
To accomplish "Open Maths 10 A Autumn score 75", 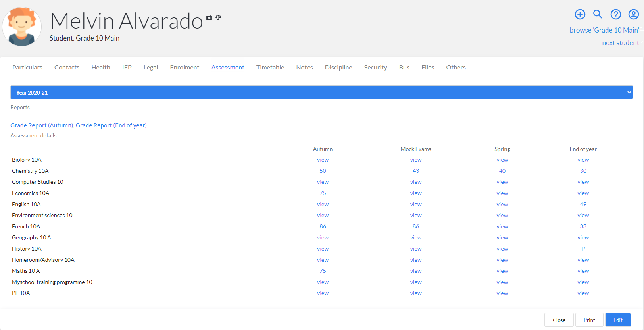I will click(x=323, y=271).
